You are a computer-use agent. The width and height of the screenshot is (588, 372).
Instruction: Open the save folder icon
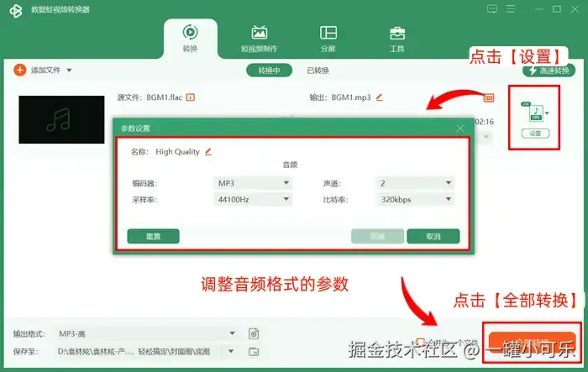pyautogui.click(x=254, y=351)
